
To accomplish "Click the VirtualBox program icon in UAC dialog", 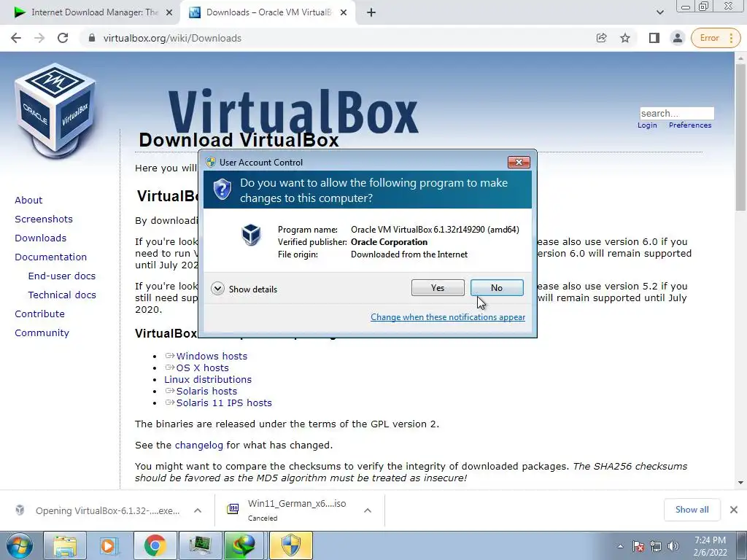I will [251, 235].
